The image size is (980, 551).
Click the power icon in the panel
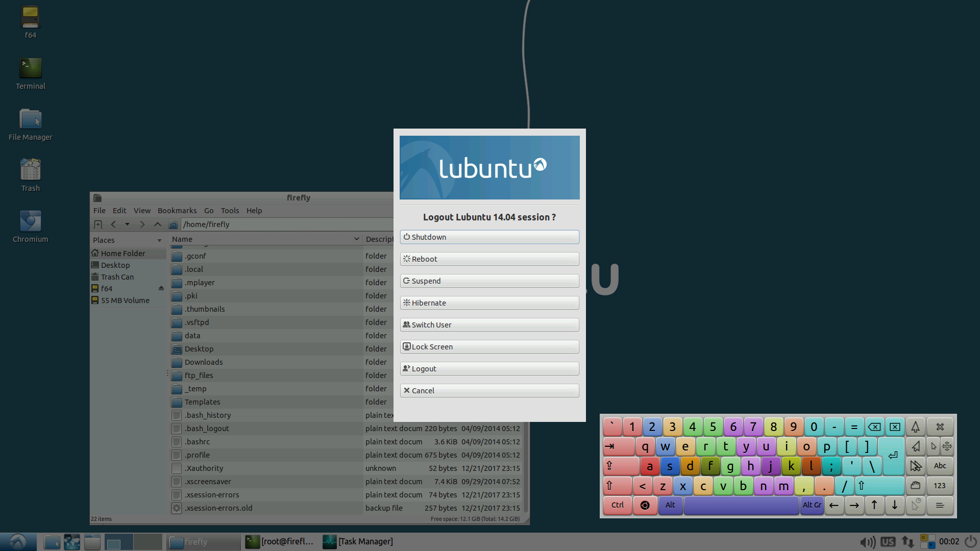tap(970, 542)
